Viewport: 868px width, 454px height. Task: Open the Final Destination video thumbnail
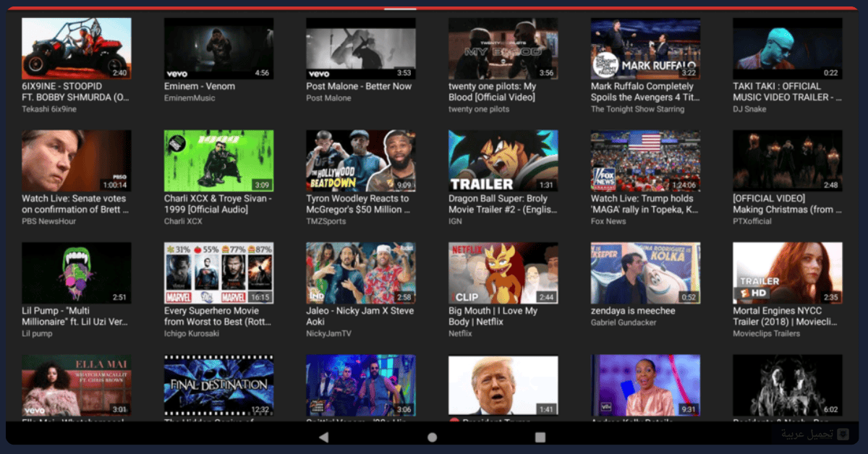point(218,385)
